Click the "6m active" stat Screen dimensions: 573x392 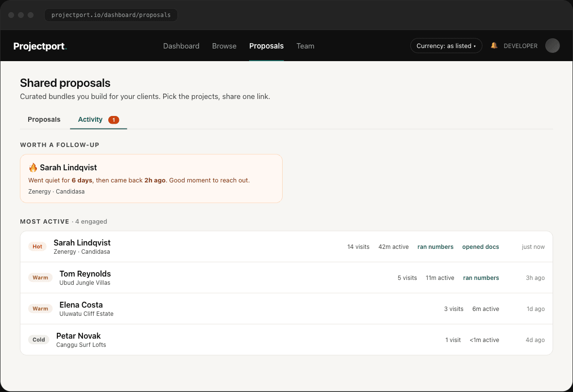[x=486, y=309]
